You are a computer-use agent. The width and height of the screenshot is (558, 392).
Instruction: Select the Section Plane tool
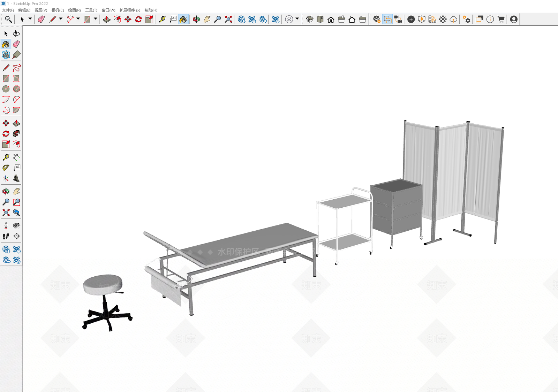pyautogui.click(x=16, y=236)
